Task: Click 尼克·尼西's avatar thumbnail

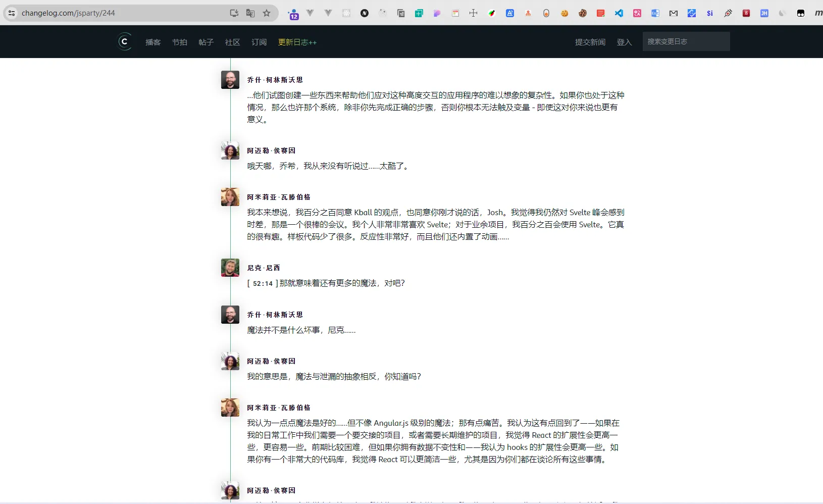Action: [230, 268]
